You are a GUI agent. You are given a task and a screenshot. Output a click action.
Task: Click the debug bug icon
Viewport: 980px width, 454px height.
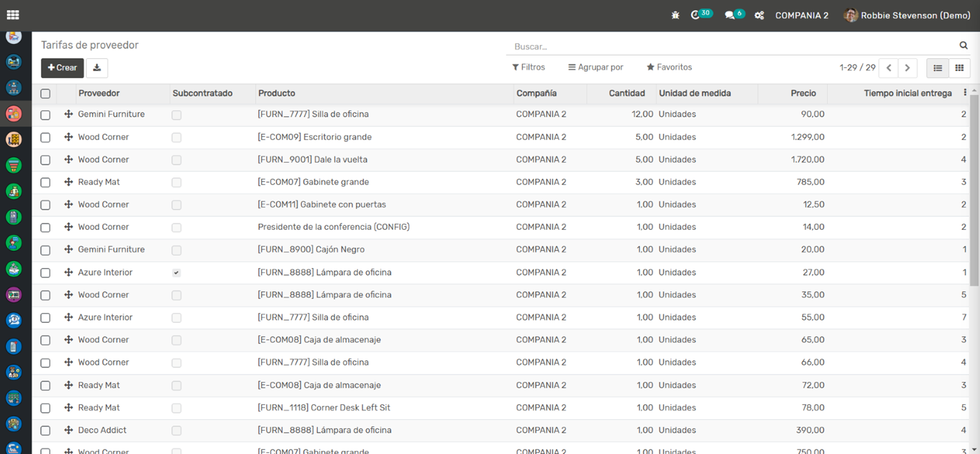click(675, 15)
